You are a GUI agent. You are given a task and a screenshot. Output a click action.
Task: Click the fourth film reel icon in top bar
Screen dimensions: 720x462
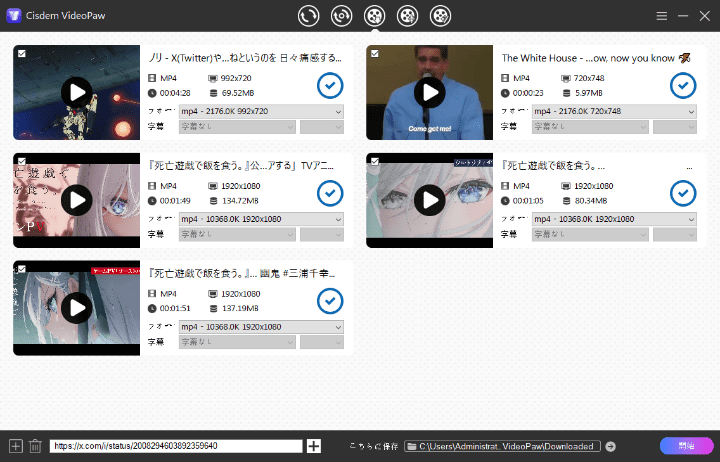tap(407, 16)
